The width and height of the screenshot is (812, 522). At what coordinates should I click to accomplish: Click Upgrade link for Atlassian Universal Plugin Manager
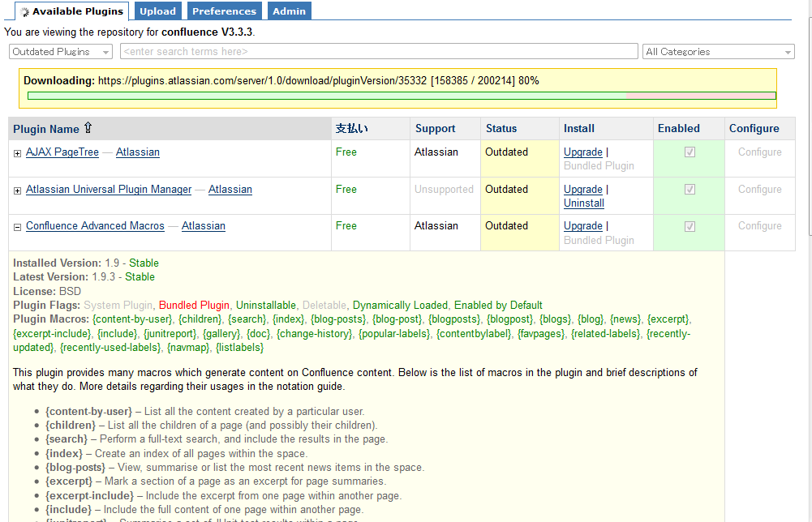[582, 190]
